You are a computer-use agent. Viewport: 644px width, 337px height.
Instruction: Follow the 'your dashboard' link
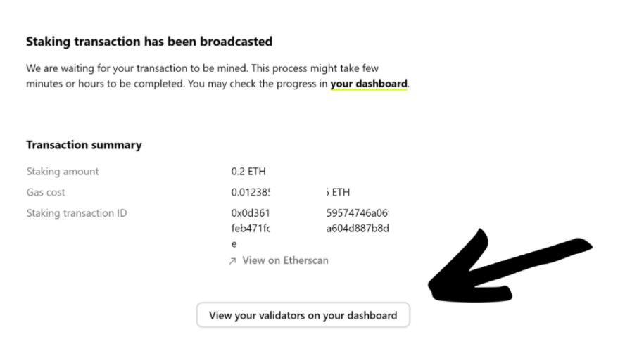click(369, 84)
